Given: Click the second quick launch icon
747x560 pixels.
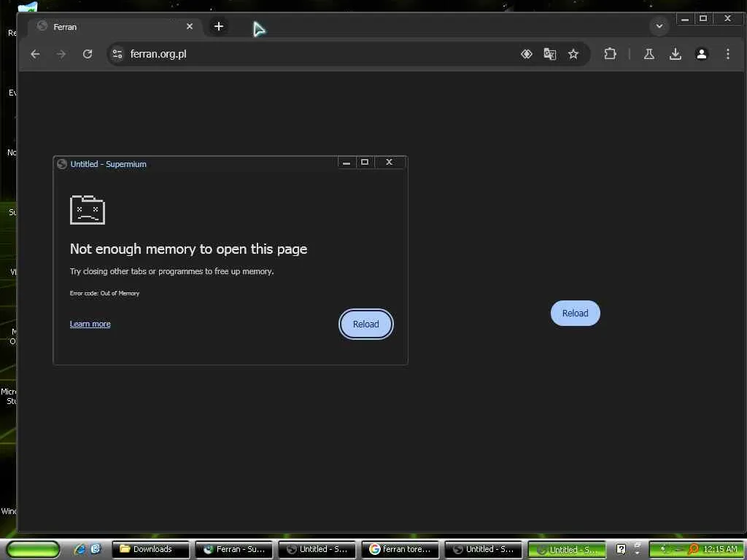Looking at the screenshot, I should [96, 550].
